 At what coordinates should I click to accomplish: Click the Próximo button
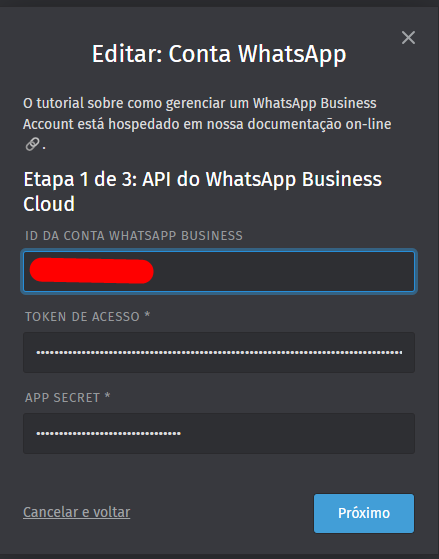(364, 513)
